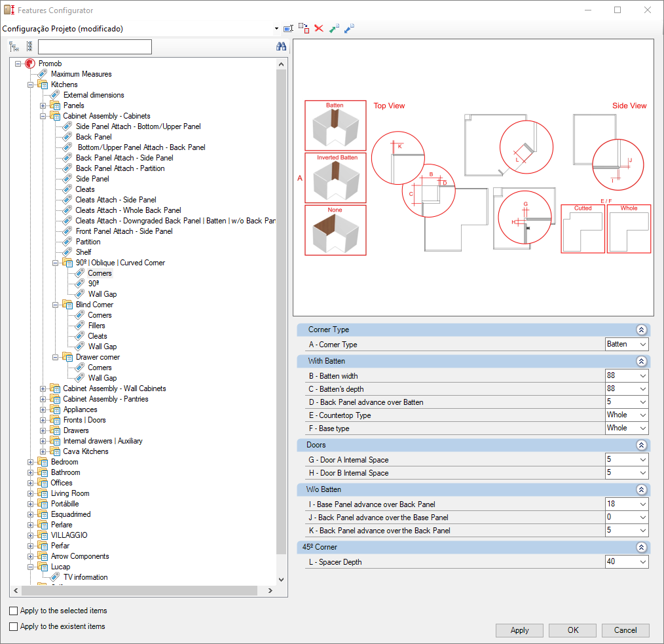Click the rename configuration icon
664x644 pixels.
click(x=288, y=28)
